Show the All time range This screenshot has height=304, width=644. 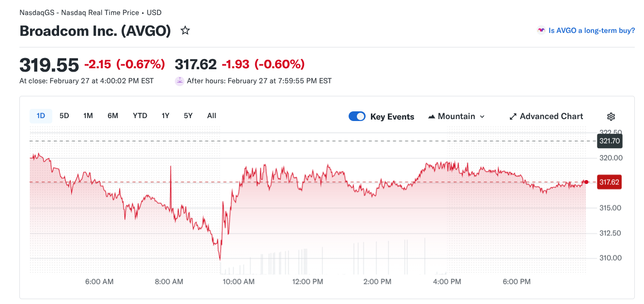(212, 116)
